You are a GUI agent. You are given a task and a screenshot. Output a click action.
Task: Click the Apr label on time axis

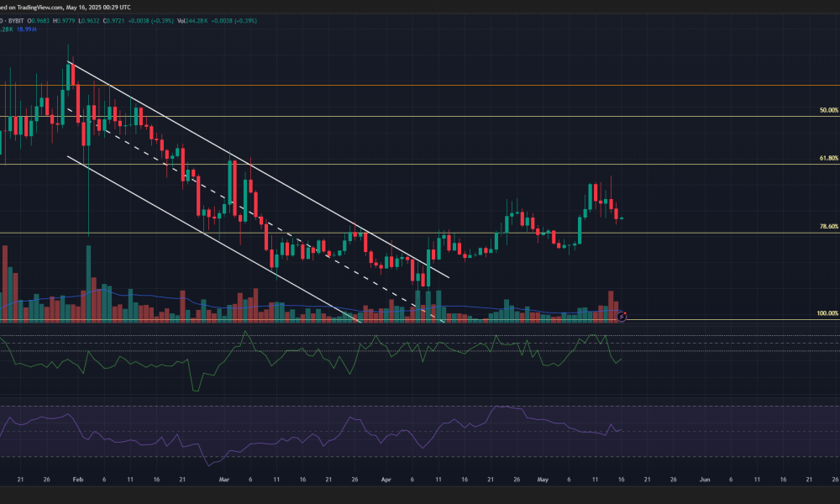[386, 480]
